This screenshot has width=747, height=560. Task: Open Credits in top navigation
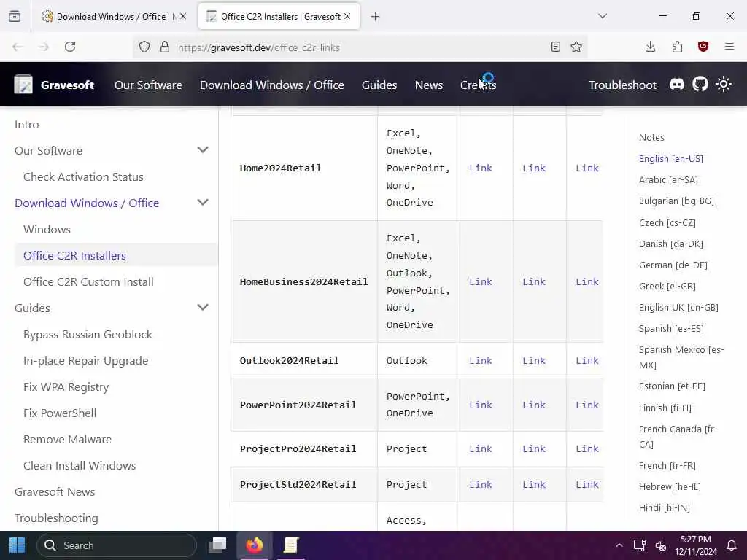(479, 85)
